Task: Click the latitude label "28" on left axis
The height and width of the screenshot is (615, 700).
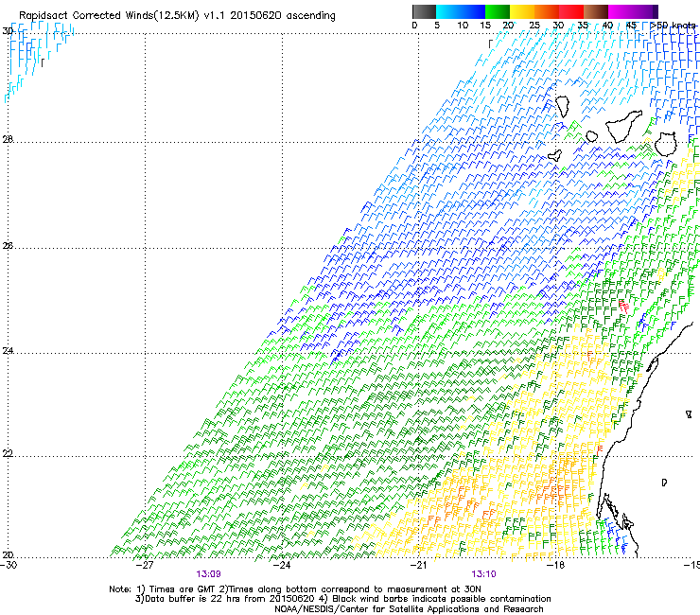Action: [x=8, y=139]
